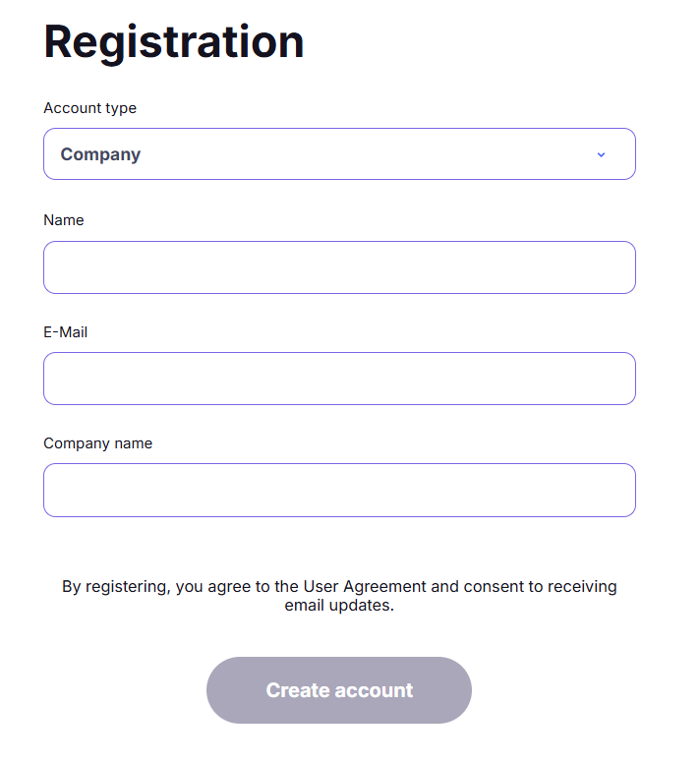The height and width of the screenshot is (763, 700).
Task: Select the Company name input box
Action: click(339, 490)
